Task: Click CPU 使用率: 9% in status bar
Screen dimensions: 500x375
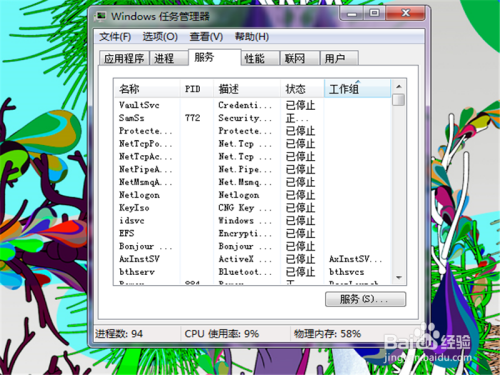Action: 222,334
